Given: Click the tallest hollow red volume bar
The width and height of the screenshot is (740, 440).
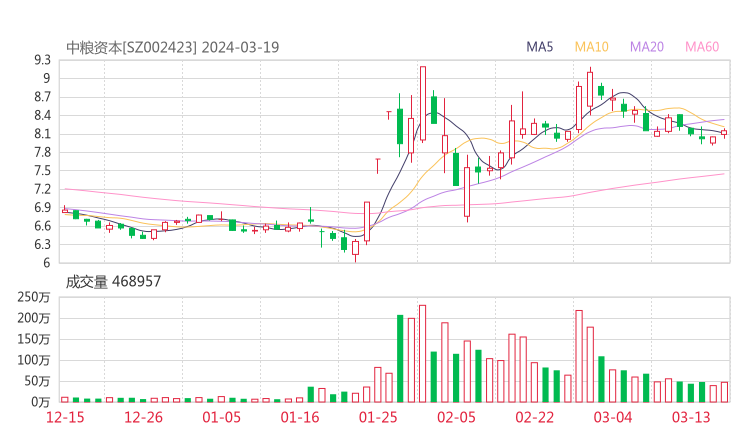Looking at the screenshot, I should pos(423,354).
